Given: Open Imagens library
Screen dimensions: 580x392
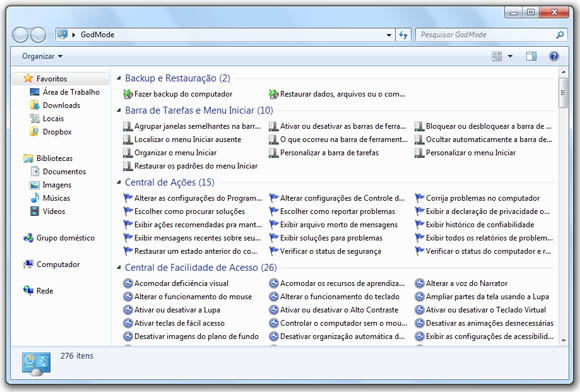Looking at the screenshot, I should point(50,185).
